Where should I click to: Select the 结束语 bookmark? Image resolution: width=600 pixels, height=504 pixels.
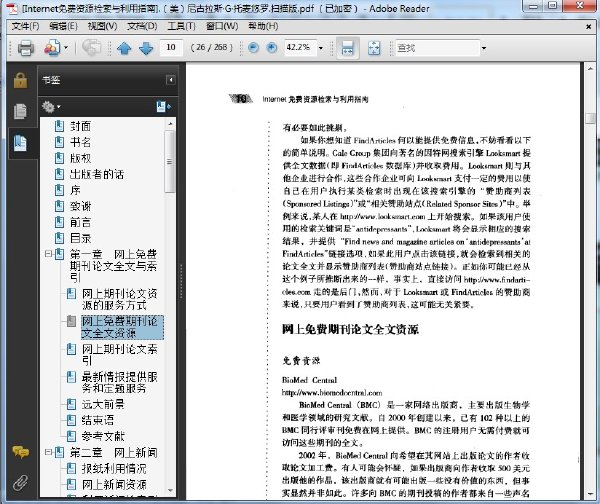click(98, 420)
